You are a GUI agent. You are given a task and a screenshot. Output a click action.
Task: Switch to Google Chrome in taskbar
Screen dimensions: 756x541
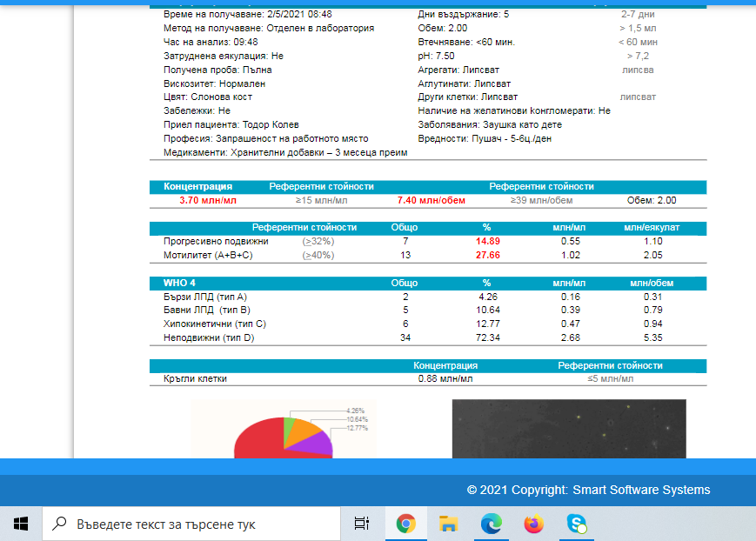[405, 524]
